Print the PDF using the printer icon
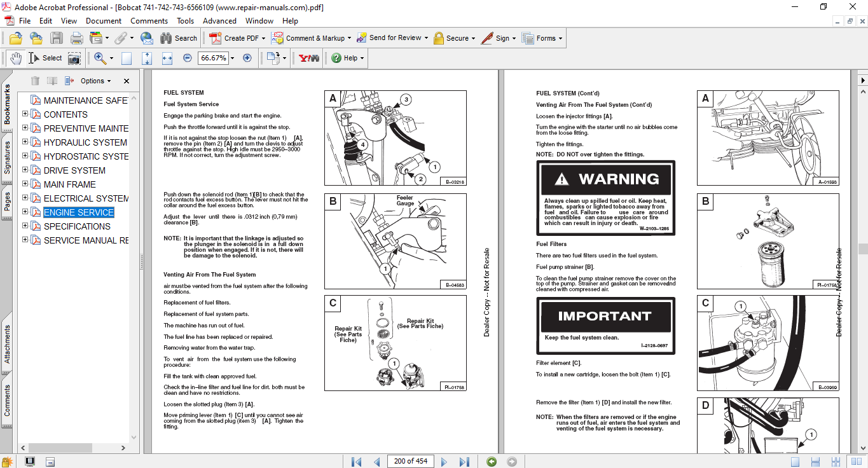Image resolution: width=868 pixels, height=468 pixels. click(76, 38)
